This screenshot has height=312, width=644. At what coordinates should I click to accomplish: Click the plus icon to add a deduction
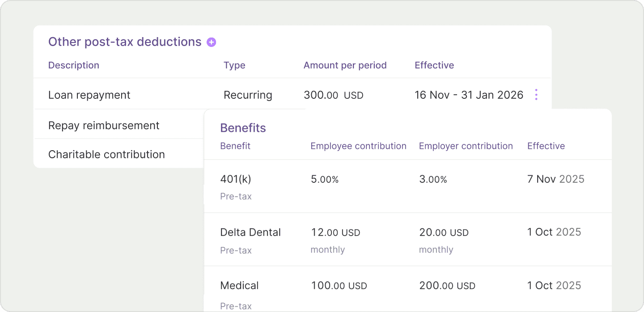[x=211, y=42]
